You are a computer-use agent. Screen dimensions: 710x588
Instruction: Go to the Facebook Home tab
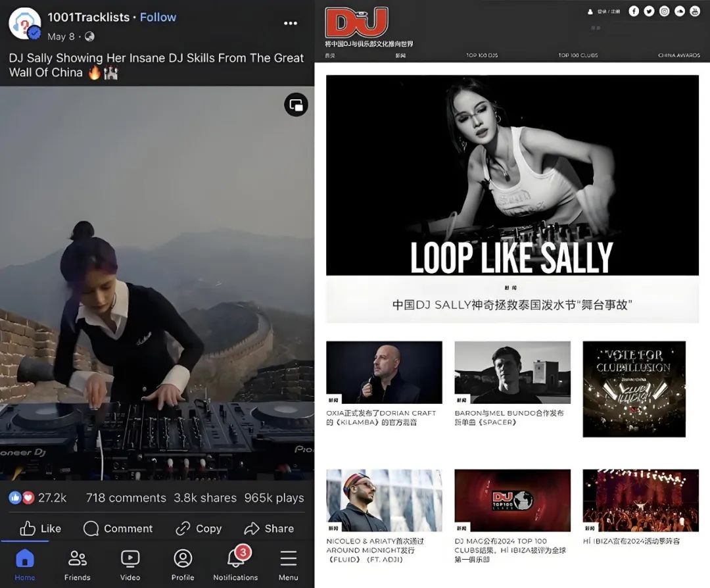25,565
